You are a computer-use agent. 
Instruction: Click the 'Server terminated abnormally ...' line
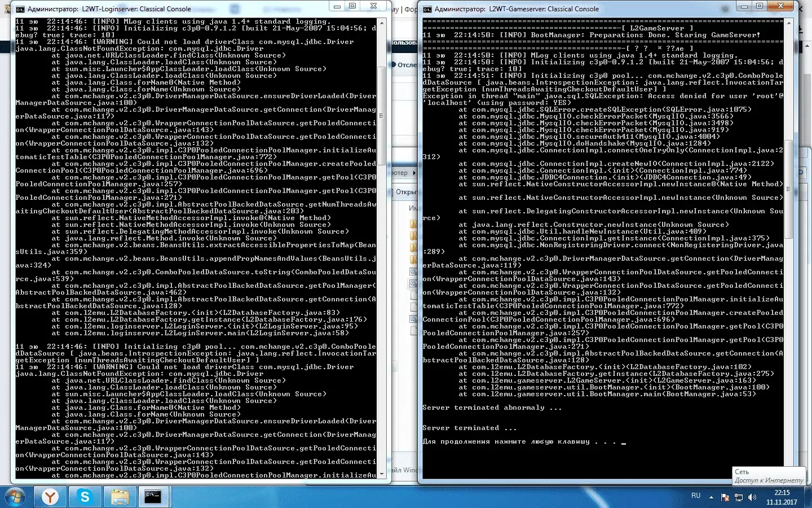[492, 408]
